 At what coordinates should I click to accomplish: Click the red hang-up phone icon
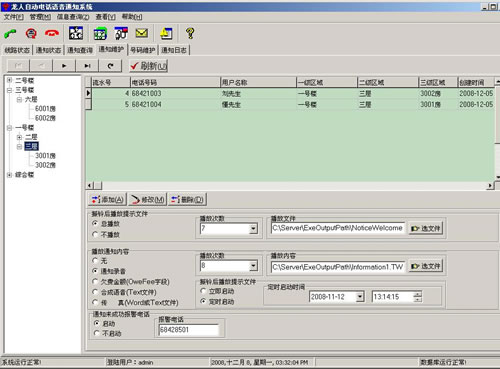point(52,33)
